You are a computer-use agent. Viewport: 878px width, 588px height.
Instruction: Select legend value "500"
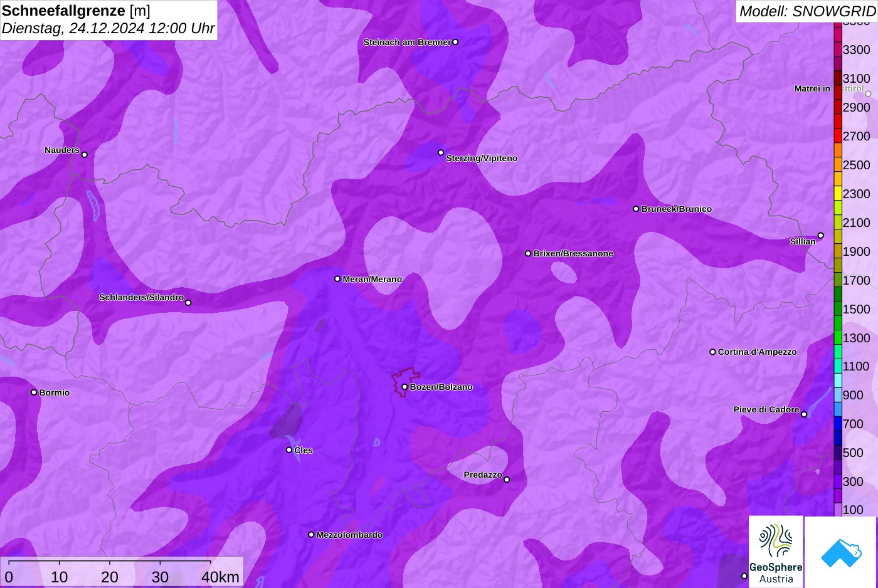coord(853,453)
